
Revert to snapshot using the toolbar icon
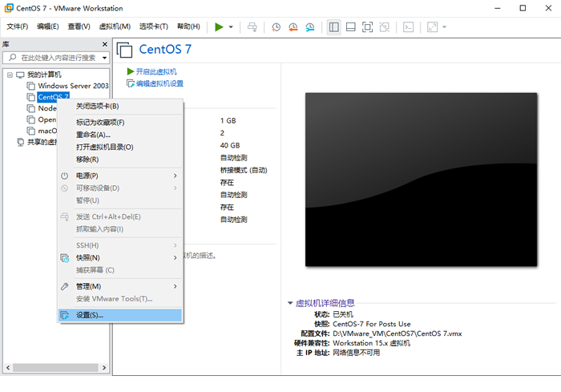point(293,26)
